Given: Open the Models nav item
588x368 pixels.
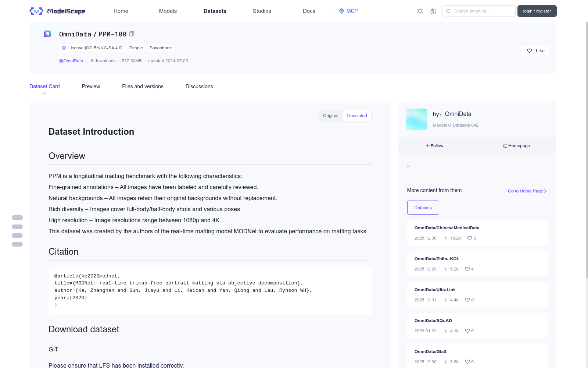Looking at the screenshot, I should [168, 11].
